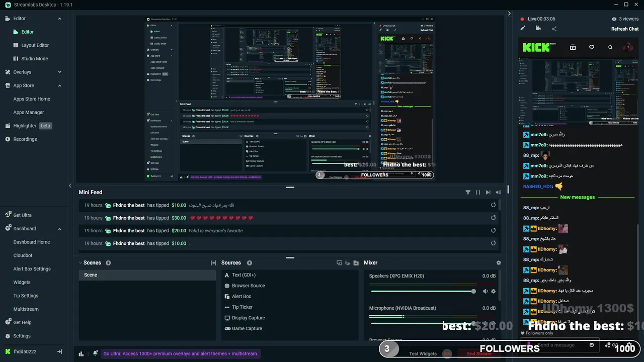Open Recordings page
Screen dimensions: 644x362
25,139
